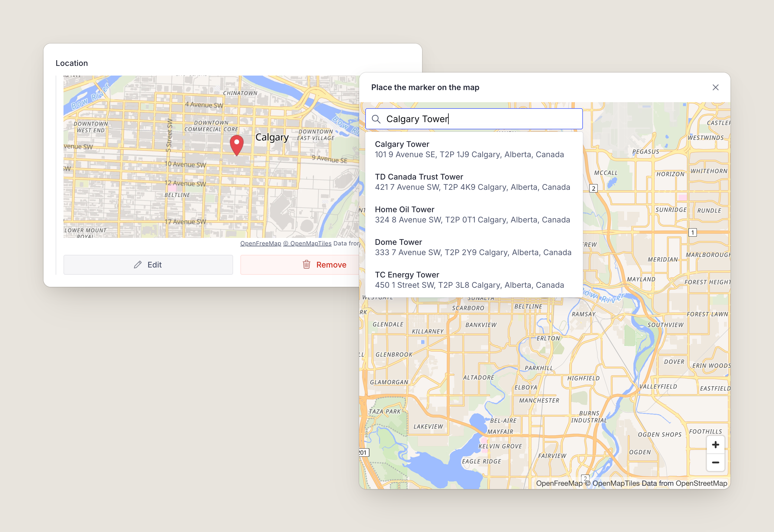Pick the Dome Tower suggestion
This screenshot has width=774, height=532.
click(474, 247)
